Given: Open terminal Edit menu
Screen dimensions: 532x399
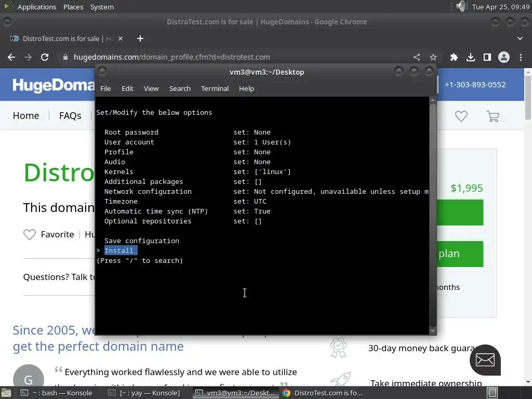Looking at the screenshot, I should [x=127, y=88].
